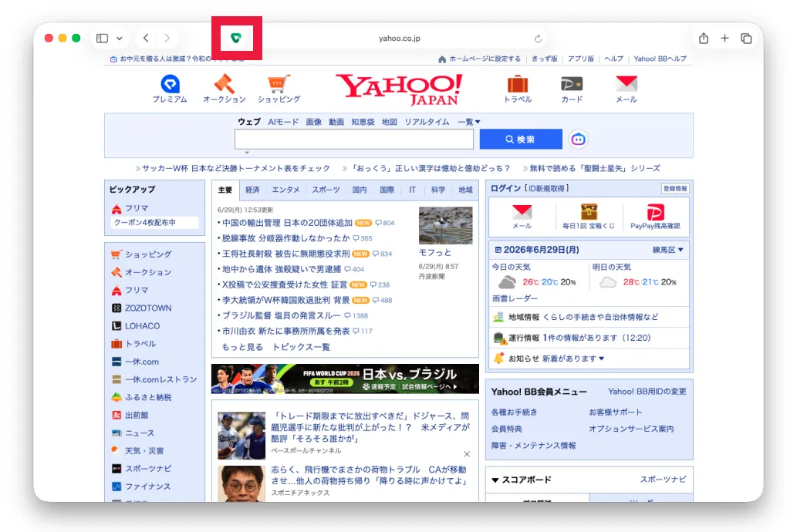Click the 登録情報 button
This screenshot has height=532, width=797.
tap(675, 188)
